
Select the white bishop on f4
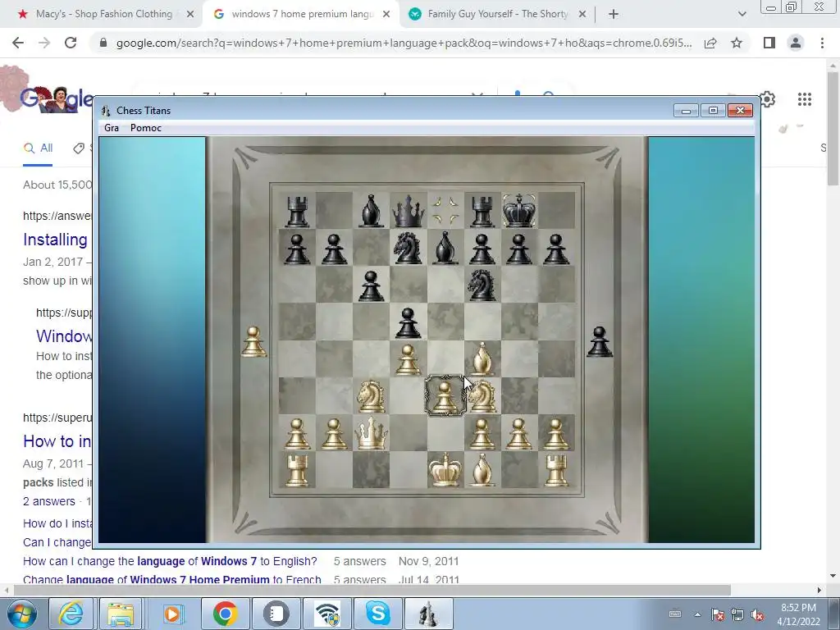click(482, 359)
